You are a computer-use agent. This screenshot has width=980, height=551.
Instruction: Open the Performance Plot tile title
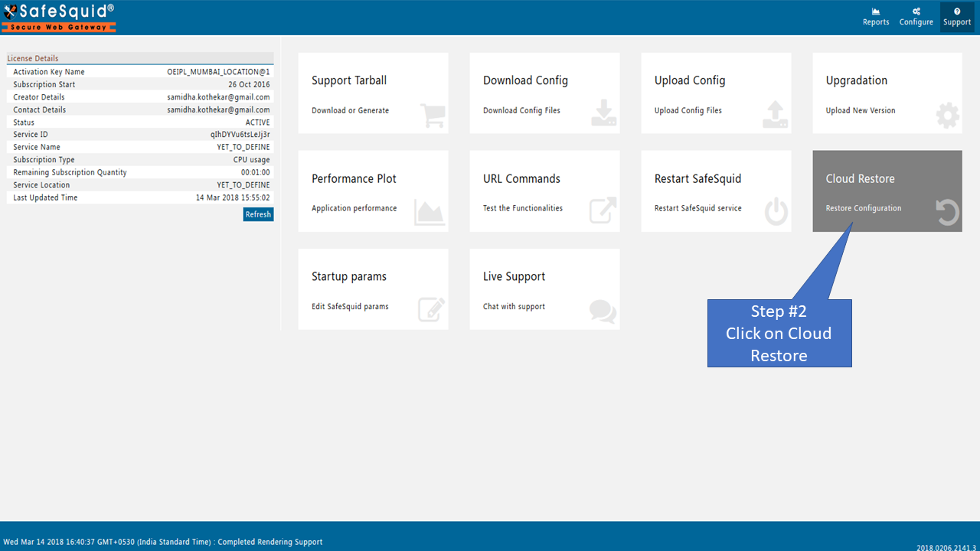pyautogui.click(x=354, y=178)
